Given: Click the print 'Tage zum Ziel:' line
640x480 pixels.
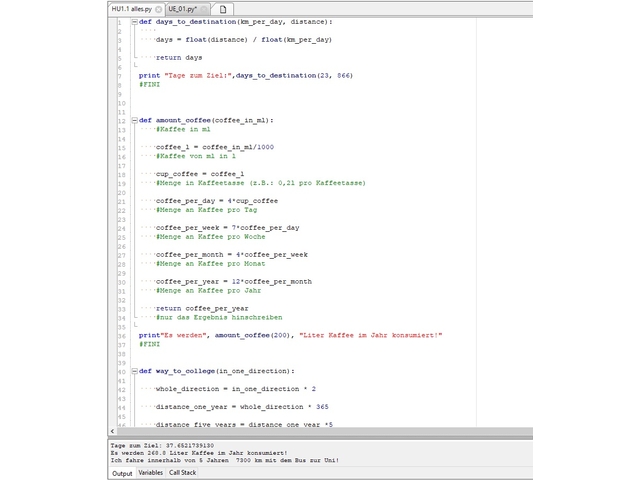Looking at the screenshot, I should (x=246, y=76).
